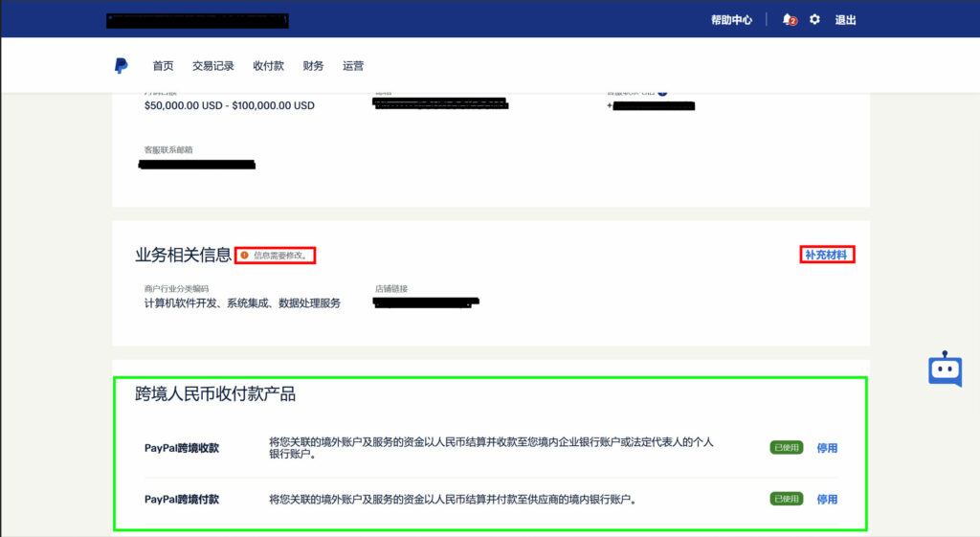This screenshot has height=537, width=980.
Task: Click the 已使用 badge for PayPal跨境付款
Action: (x=786, y=499)
